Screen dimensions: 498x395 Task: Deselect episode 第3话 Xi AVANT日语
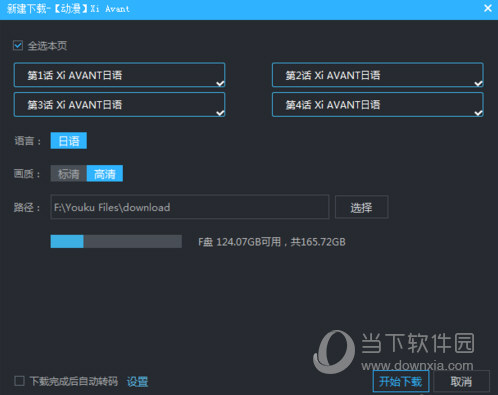pyautogui.click(x=119, y=105)
